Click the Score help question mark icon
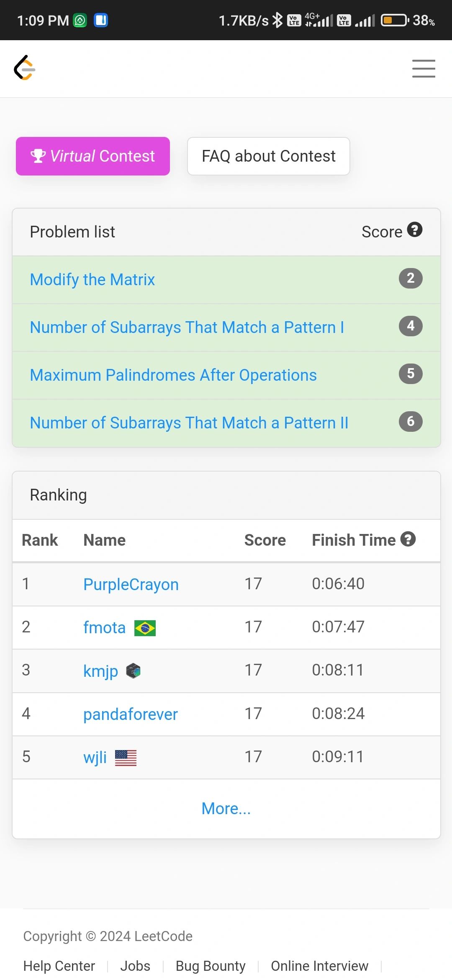452x980 pixels. [415, 230]
